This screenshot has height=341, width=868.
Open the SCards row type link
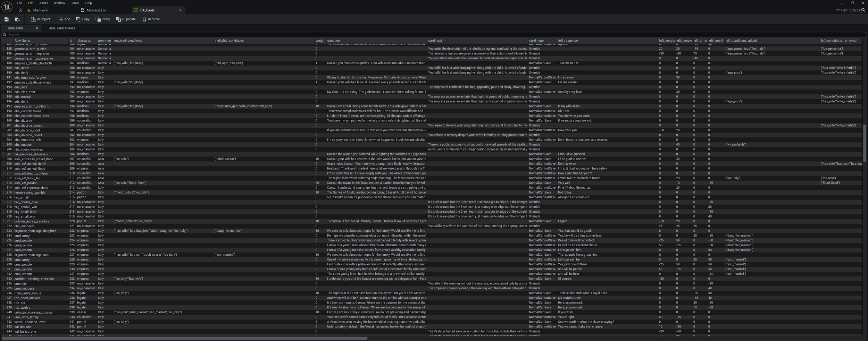[x=854, y=10]
